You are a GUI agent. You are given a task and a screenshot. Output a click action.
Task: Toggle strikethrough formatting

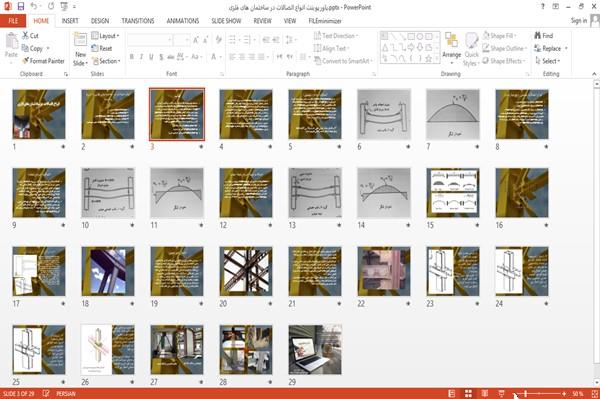tap(171, 57)
